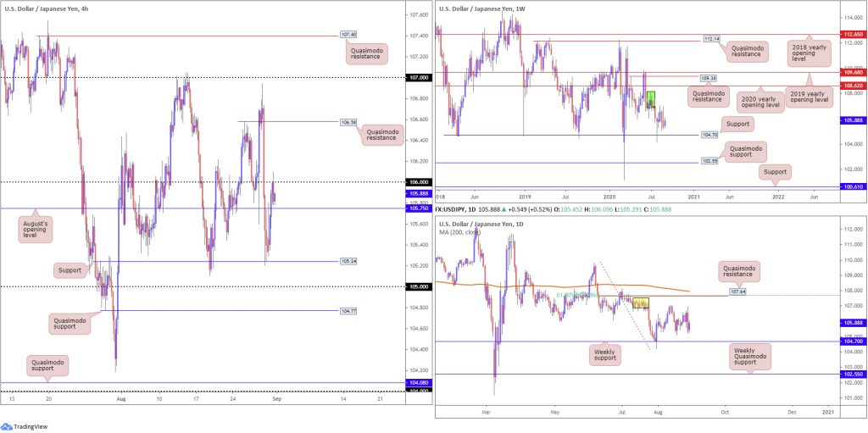Select the daily 1D chart title
This screenshot has width=868, height=433.
(x=480, y=223)
